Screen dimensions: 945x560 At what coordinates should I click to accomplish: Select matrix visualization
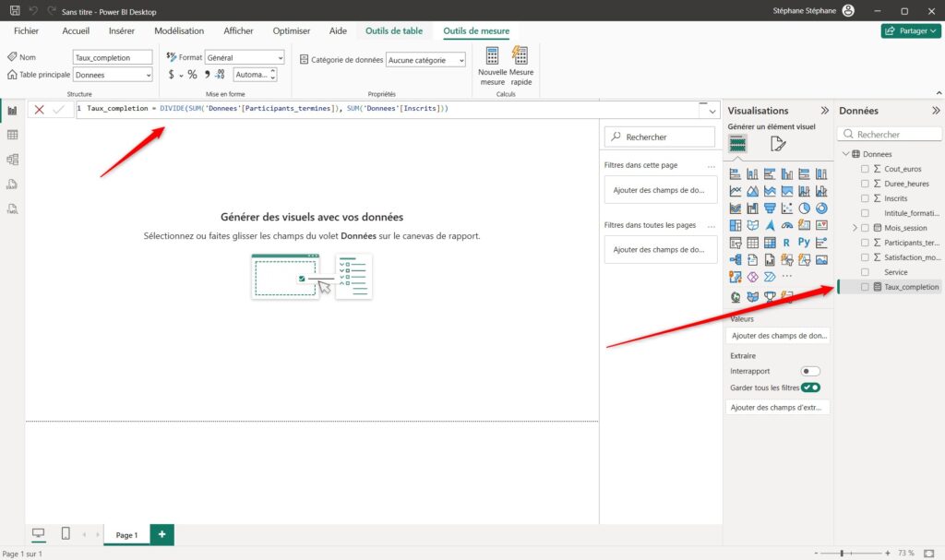tap(770, 243)
